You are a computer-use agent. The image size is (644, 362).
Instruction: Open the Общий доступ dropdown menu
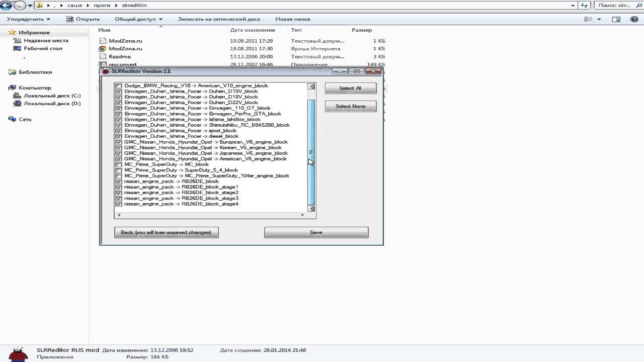pos(138,19)
